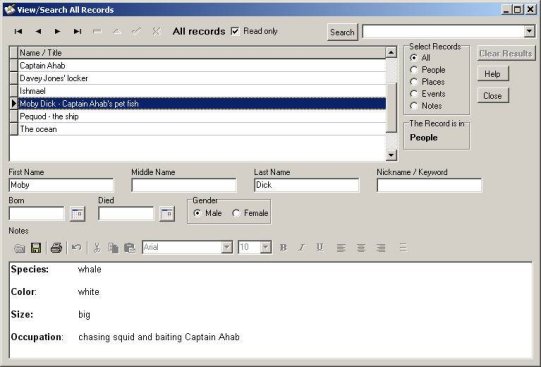The image size is (541, 367).
Task: Go to the next record
Action: [x=58, y=31]
